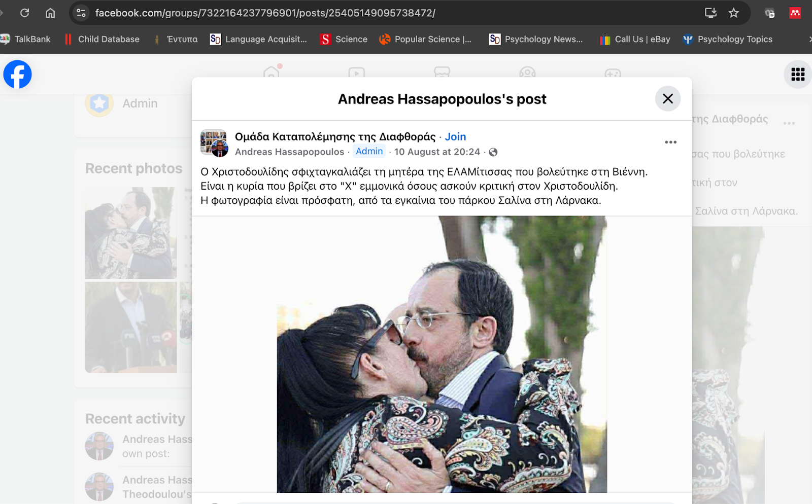812x504 pixels.
Task: Click the Admin badge in the post header
Action: pyautogui.click(x=369, y=151)
